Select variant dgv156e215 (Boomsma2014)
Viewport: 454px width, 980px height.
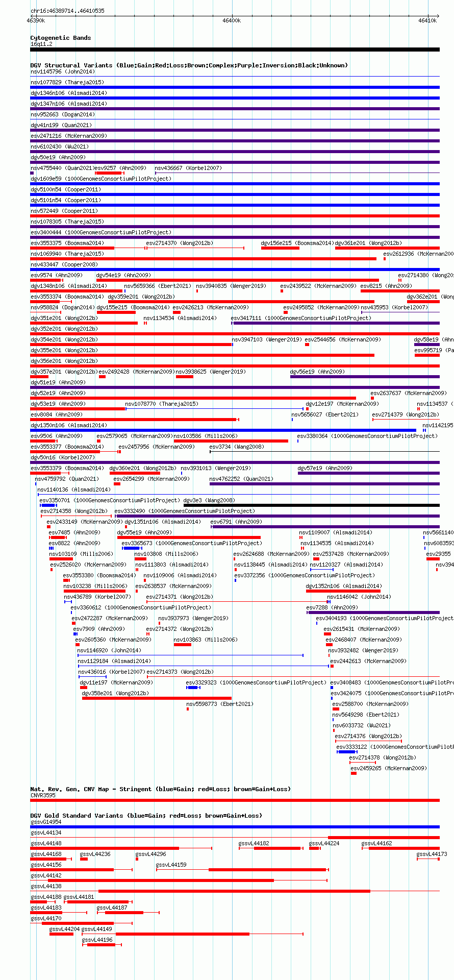(x=297, y=243)
